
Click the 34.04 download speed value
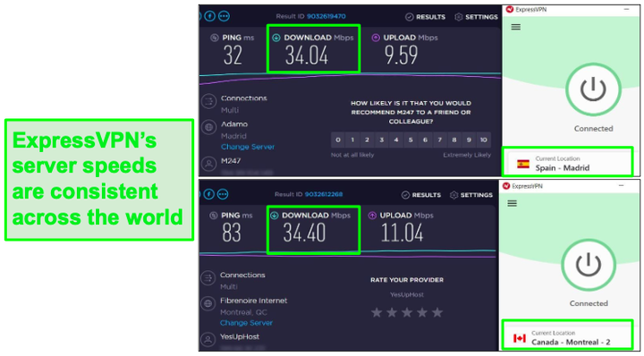(x=307, y=55)
